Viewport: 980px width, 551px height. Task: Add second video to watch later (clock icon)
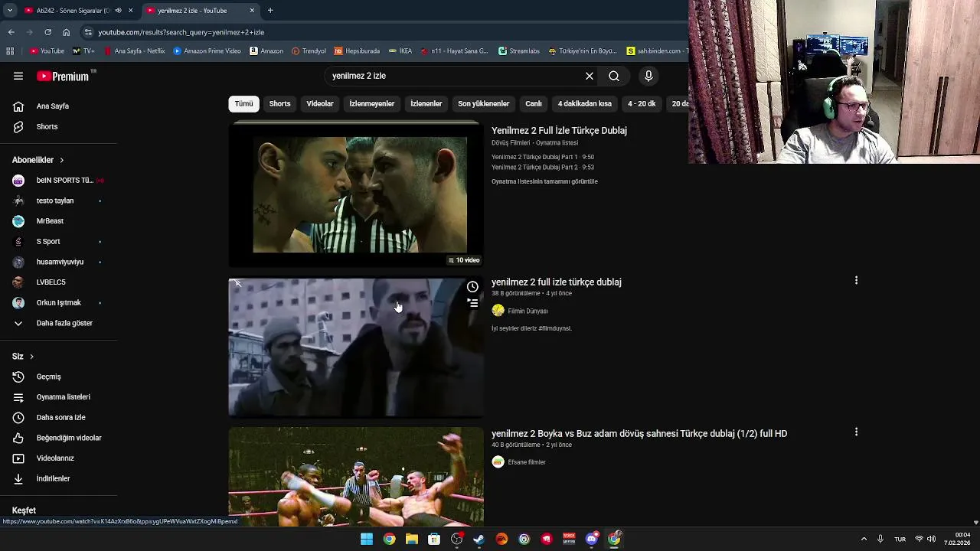click(472, 287)
